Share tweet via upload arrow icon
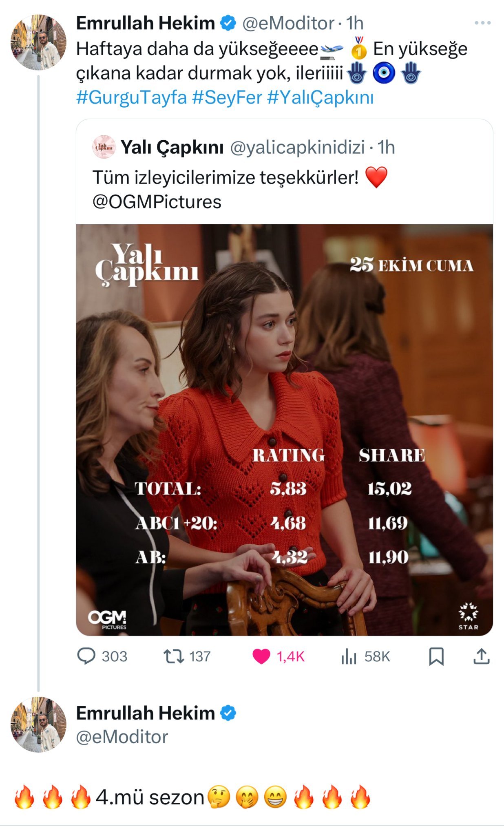The width and height of the screenshot is (504, 835). click(481, 656)
